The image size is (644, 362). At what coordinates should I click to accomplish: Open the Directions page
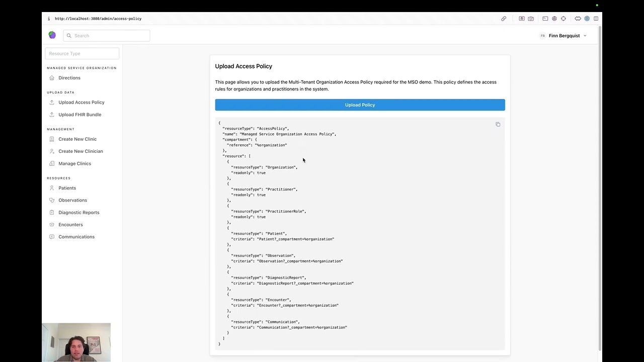click(69, 78)
